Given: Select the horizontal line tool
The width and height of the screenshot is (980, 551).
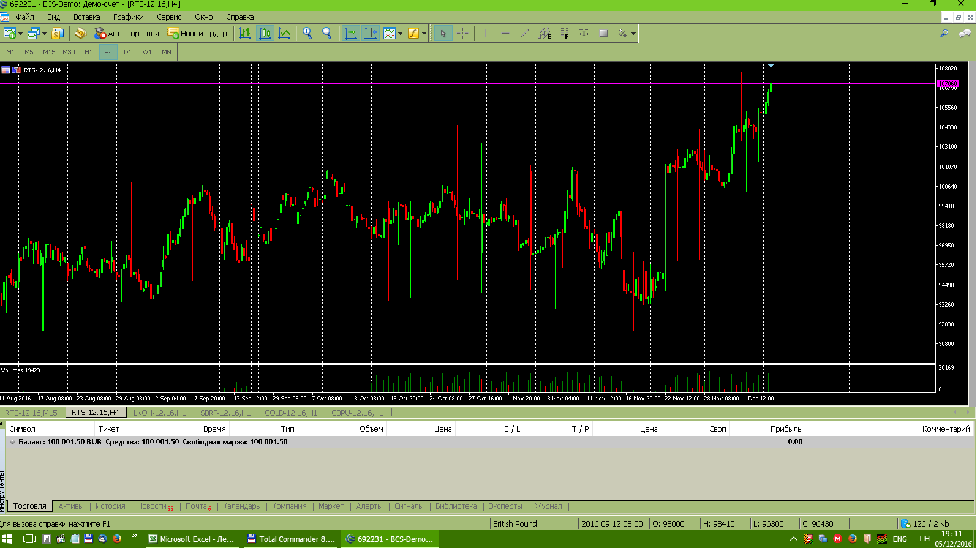Looking at the screenshot, I should pyautogui.click(x=505, y=33).
